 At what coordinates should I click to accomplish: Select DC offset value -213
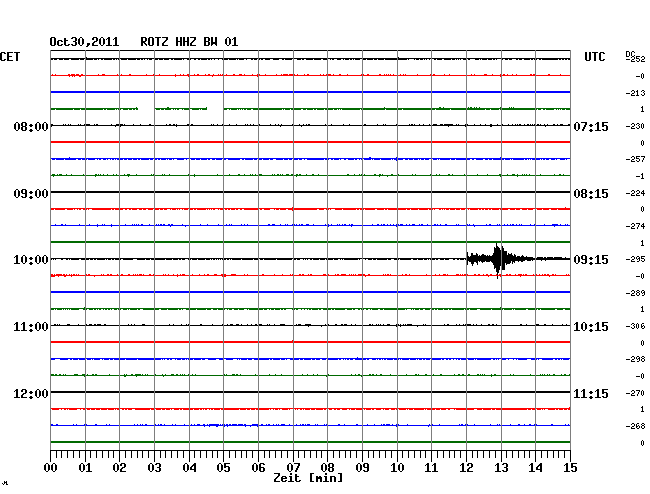click(635, 93)
